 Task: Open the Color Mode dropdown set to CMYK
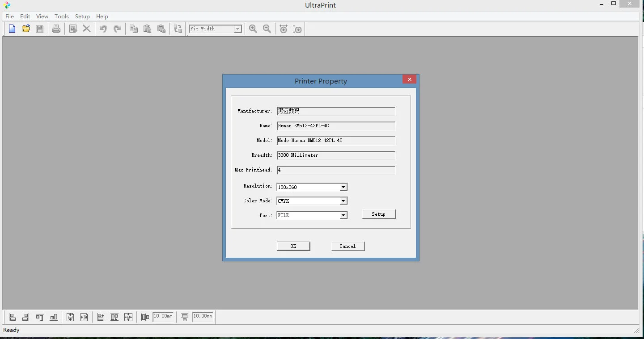click(343, 201)
